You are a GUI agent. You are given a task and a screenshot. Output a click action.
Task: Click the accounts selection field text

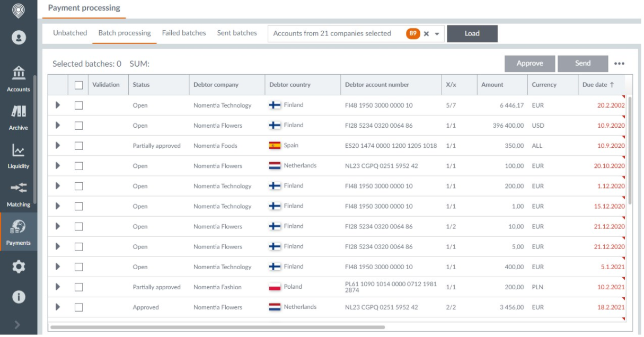[332, 33]
